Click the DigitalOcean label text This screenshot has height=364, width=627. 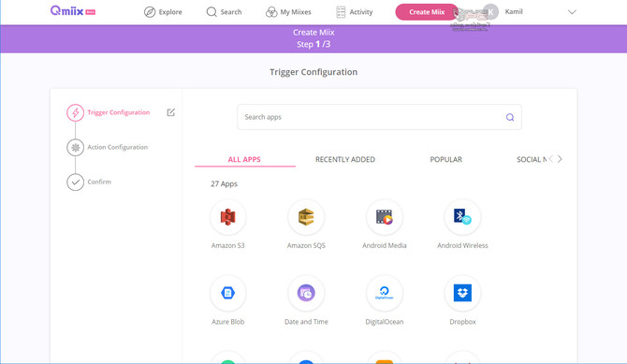coord(385,322)
